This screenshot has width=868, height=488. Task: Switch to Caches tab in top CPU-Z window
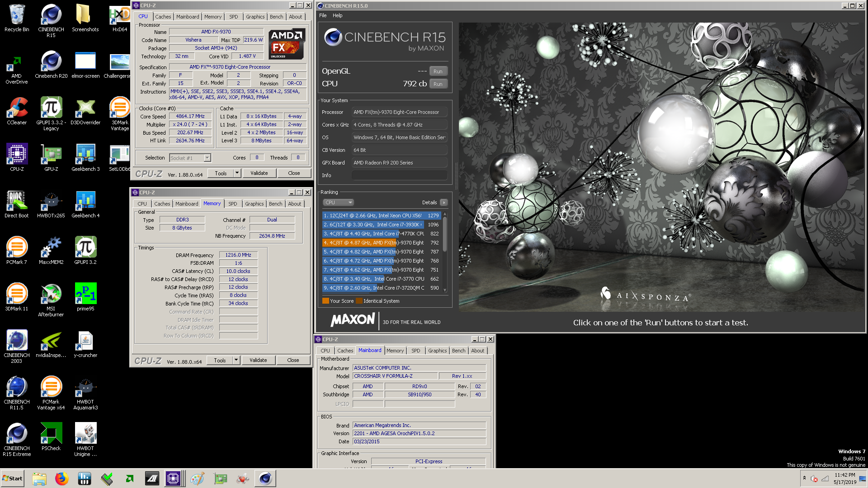163,17
